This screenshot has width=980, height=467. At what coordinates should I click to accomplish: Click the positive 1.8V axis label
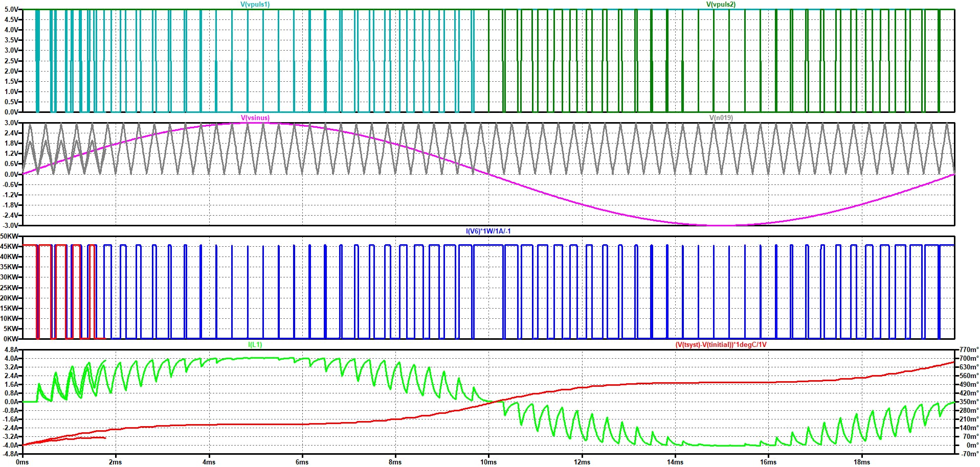coord(11,143)
